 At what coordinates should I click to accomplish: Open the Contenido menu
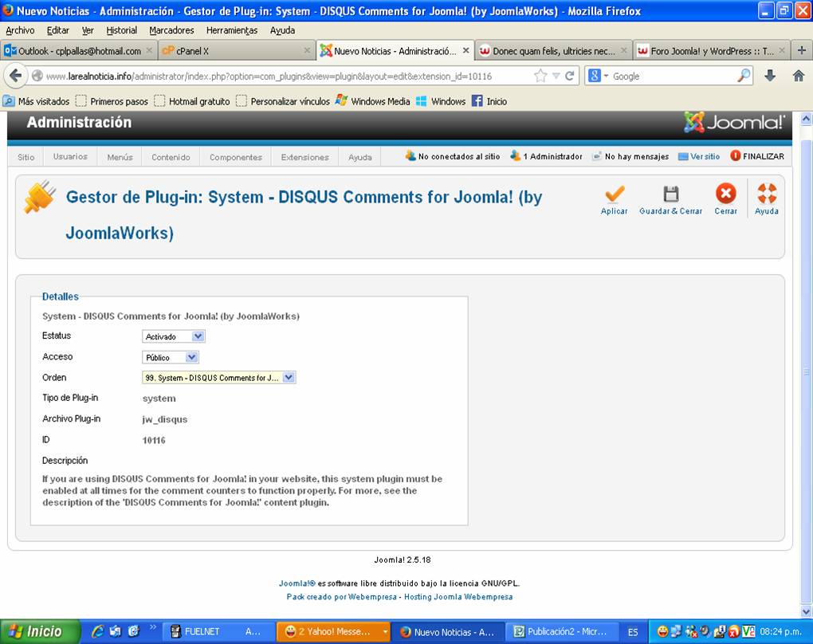click(171, 156)
